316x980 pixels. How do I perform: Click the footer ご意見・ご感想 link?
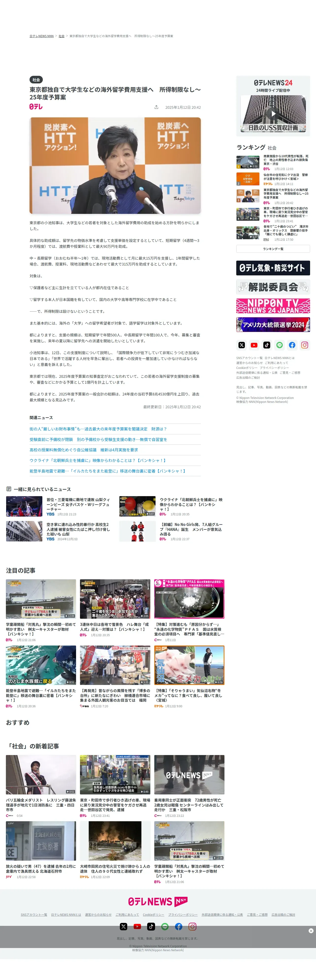pyautogui.click(x=257, y=915)
